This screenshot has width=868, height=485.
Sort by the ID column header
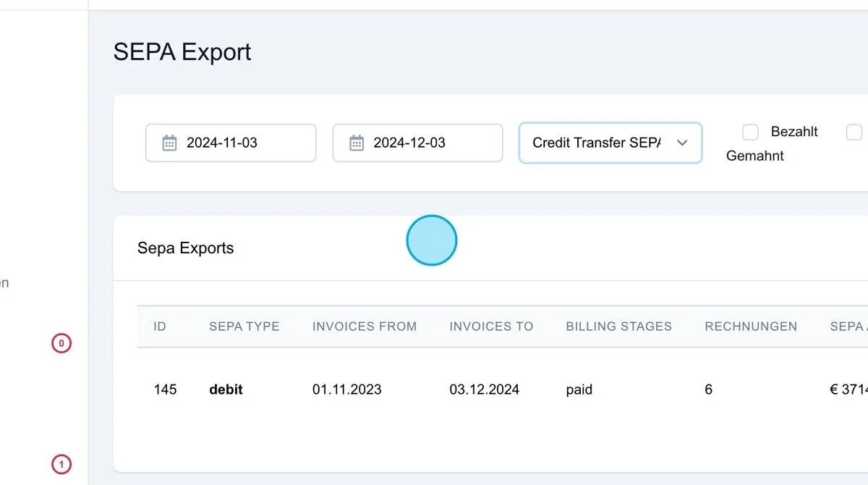point(160,326)
